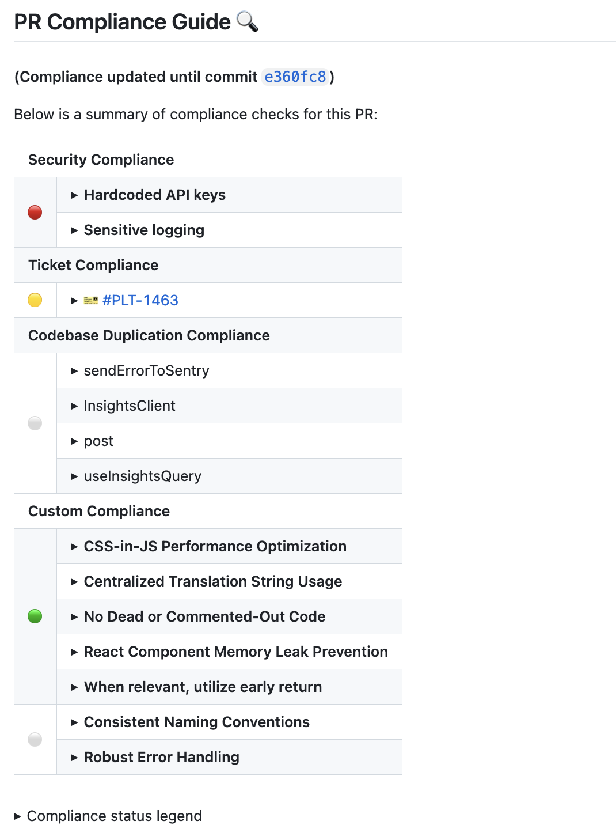Image resolution: width=616 pixels, height=840 pixels.
Task: Click the red Security Compliance status circle
Action: (x=35, y=213)
